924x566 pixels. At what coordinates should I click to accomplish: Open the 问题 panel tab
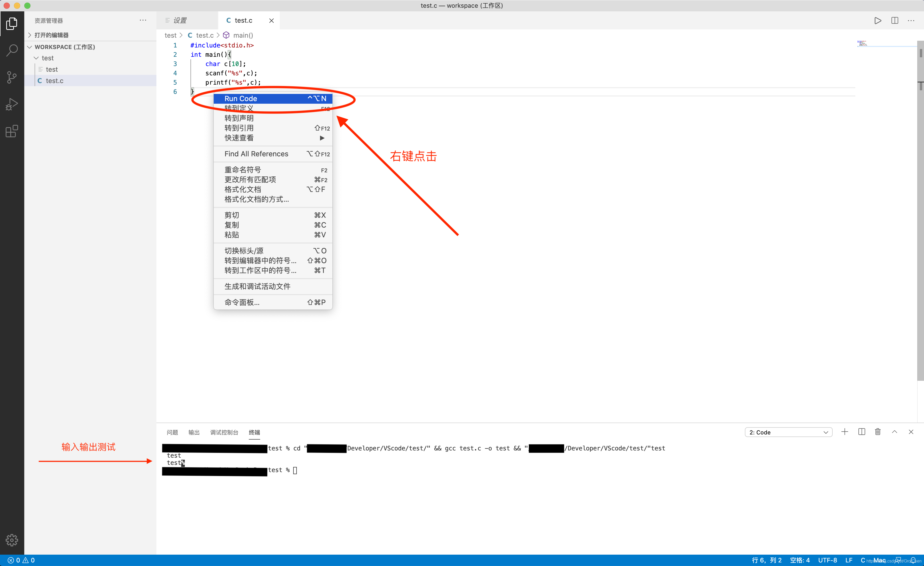[172, 432]
